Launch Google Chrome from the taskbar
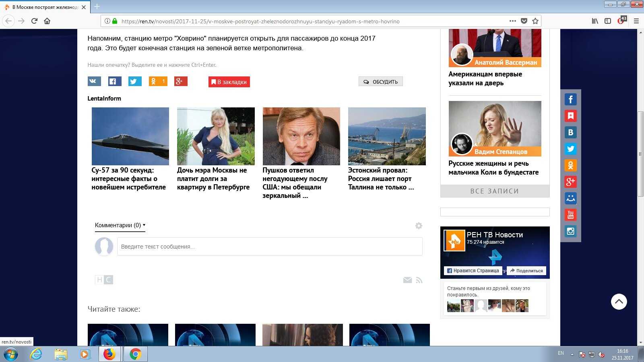 (135, 354)
